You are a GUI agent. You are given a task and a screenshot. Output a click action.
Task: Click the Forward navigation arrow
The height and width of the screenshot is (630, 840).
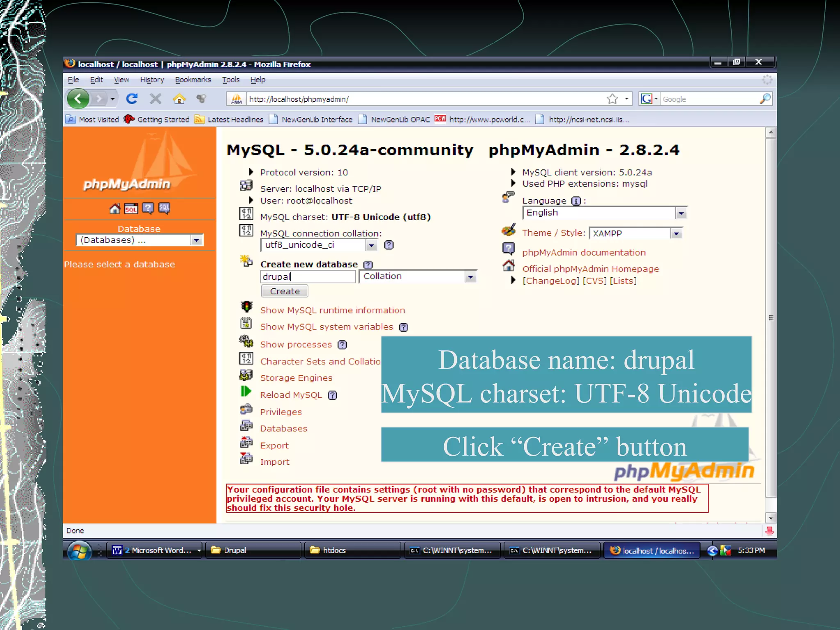click(x=98, y=99)
